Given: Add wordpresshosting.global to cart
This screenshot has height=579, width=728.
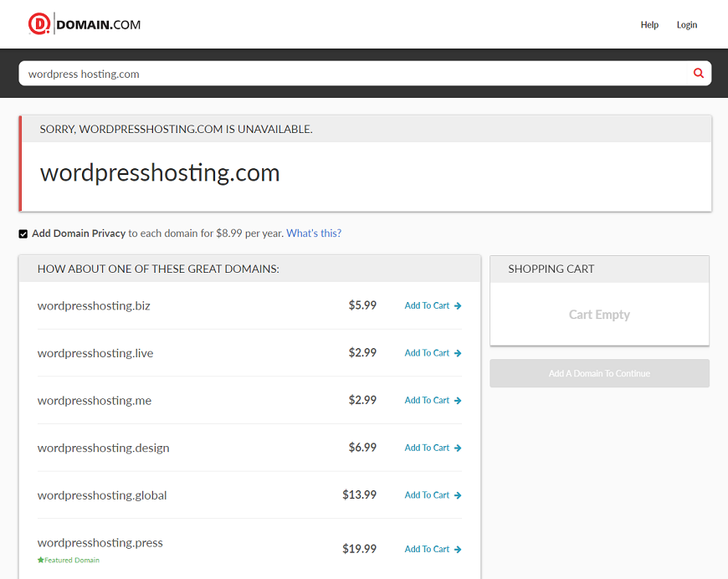Looking at the screenshot, I should click(x=433, y=495).
